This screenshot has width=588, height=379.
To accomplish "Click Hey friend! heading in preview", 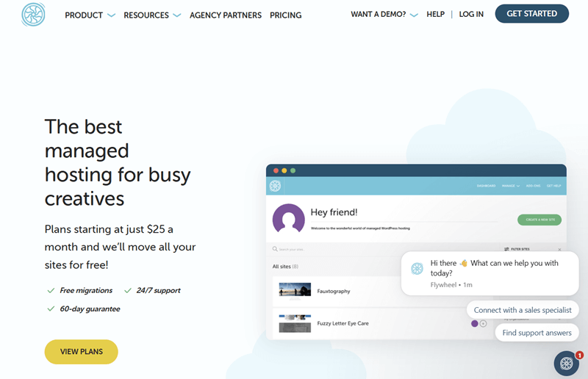I will tap(334, 212).
